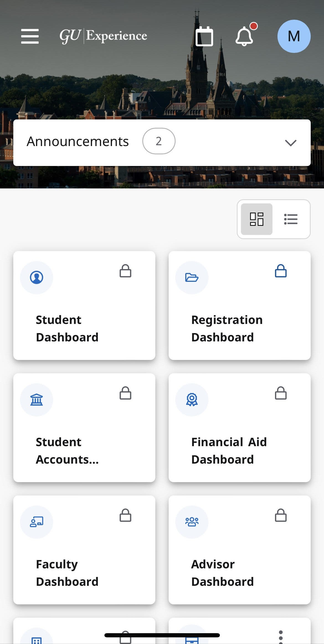The image size is (324, 644).
Task: Open the Faculty Dashboard card title
Action: click(x=67, y=573)
